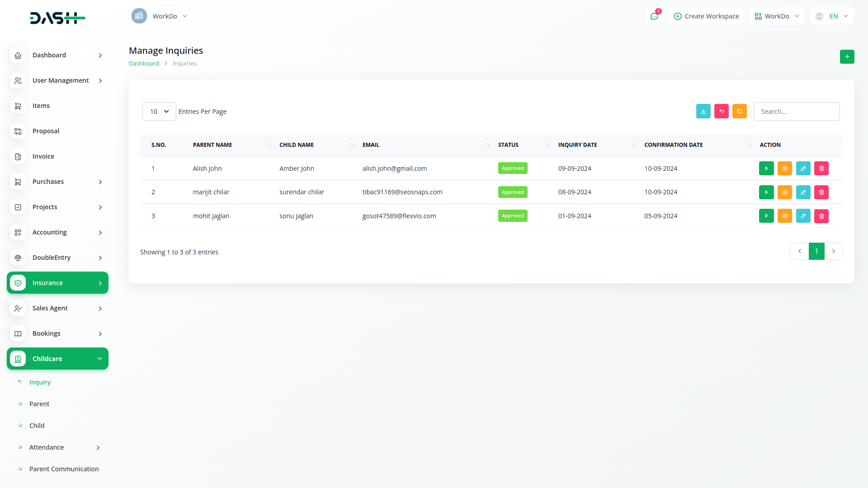This screenshot has height=488, width=868.
Task: Click the blue download export icon
Action: click(703, 112)
